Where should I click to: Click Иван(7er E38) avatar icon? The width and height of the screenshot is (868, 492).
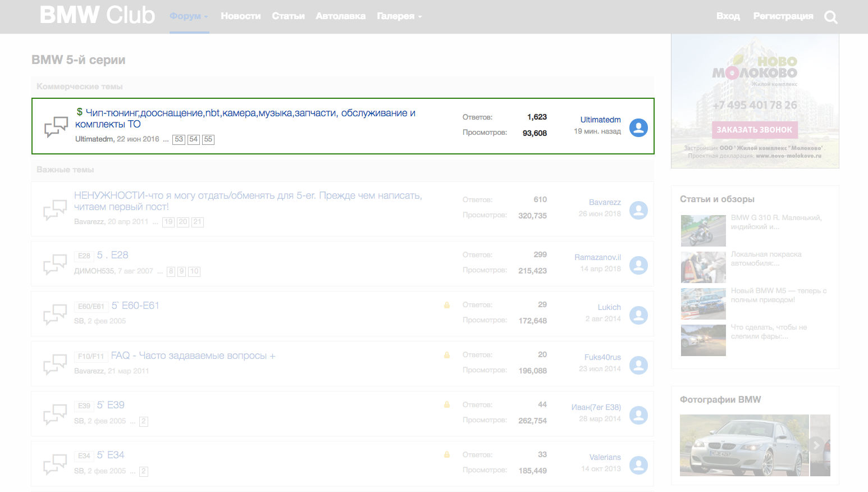(638, 415)
